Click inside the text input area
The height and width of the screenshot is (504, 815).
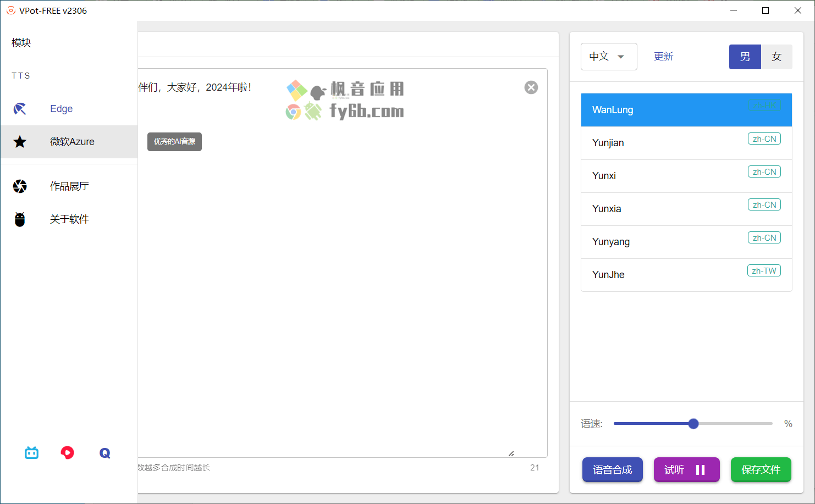coord(342,263)
